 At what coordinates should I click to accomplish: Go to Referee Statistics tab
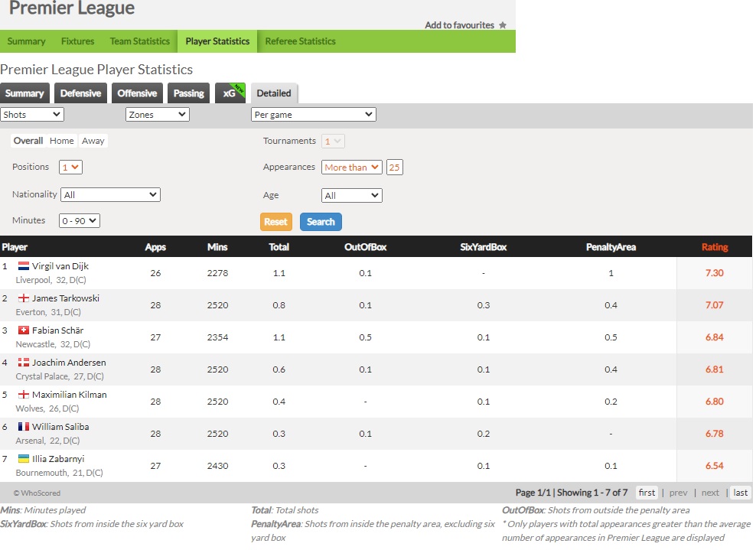pos(301,41)
